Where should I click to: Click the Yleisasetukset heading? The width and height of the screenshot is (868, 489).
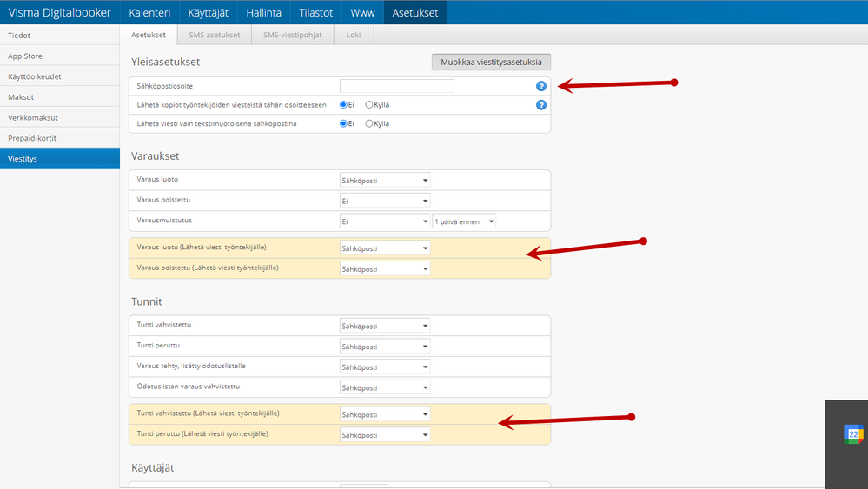[165, 62]
